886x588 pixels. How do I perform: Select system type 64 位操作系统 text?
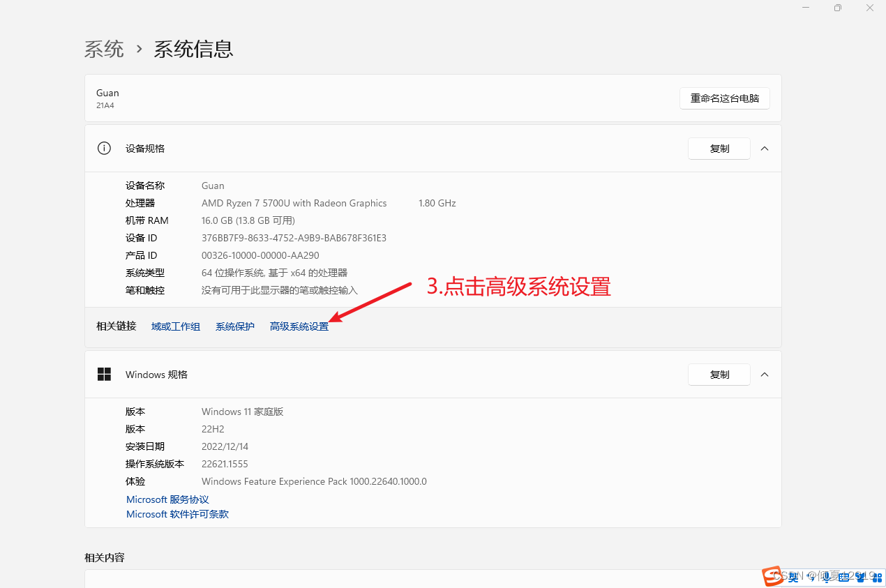click(x=274, y=273)
